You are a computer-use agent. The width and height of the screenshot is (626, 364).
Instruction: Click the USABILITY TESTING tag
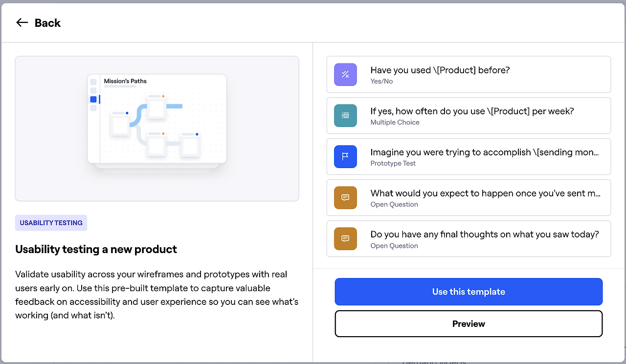51,223
